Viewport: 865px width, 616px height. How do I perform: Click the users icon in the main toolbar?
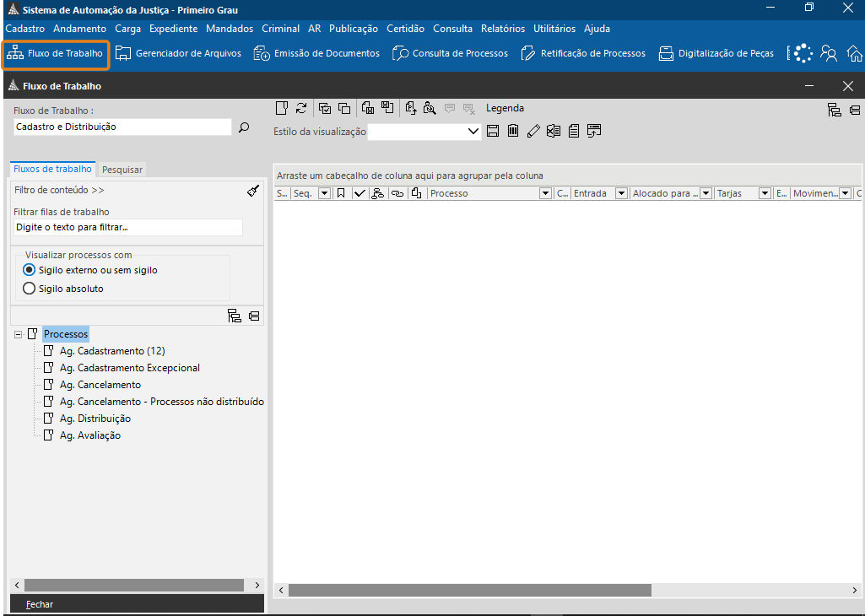point(829,53)
